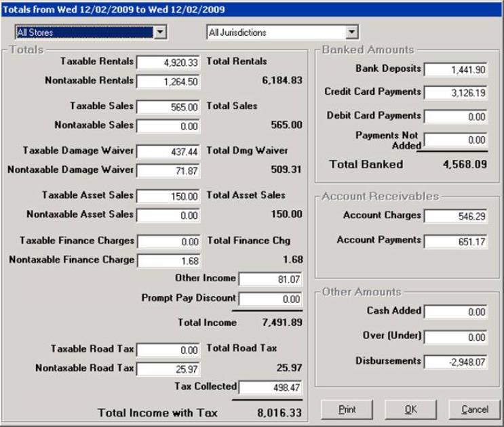This screenshot has width=504, height=427.
Task: Select the Tax Collected field
Action: coord(270,388)
